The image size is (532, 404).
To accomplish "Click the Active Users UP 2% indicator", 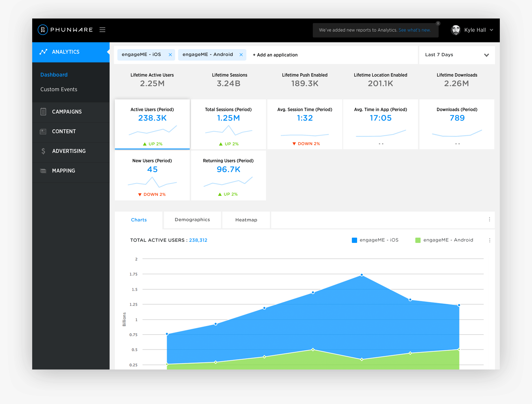I will pyautogui.click(x=153, y=144).
